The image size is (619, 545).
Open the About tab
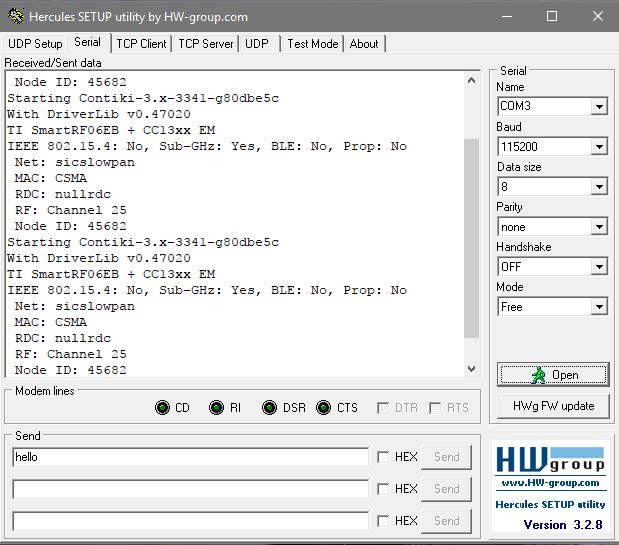[364, 43]
